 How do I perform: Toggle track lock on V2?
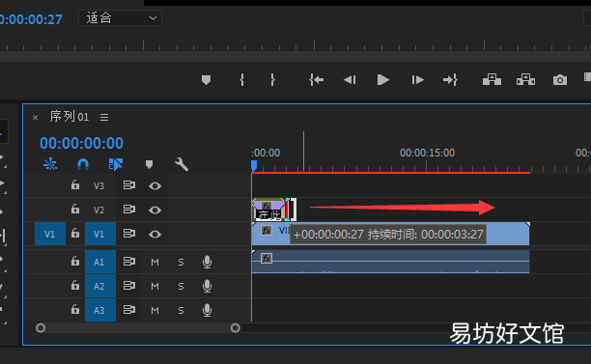point(75,210)
